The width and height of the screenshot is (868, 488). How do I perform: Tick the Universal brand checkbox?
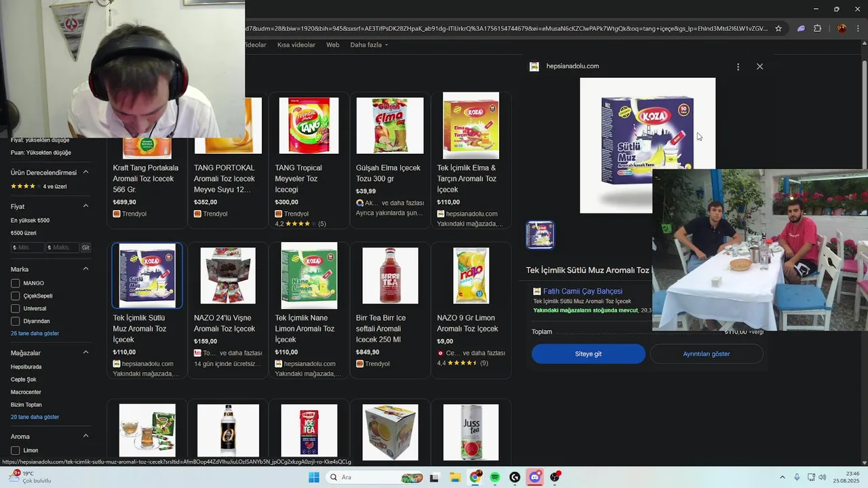click(x=16, y=308)
